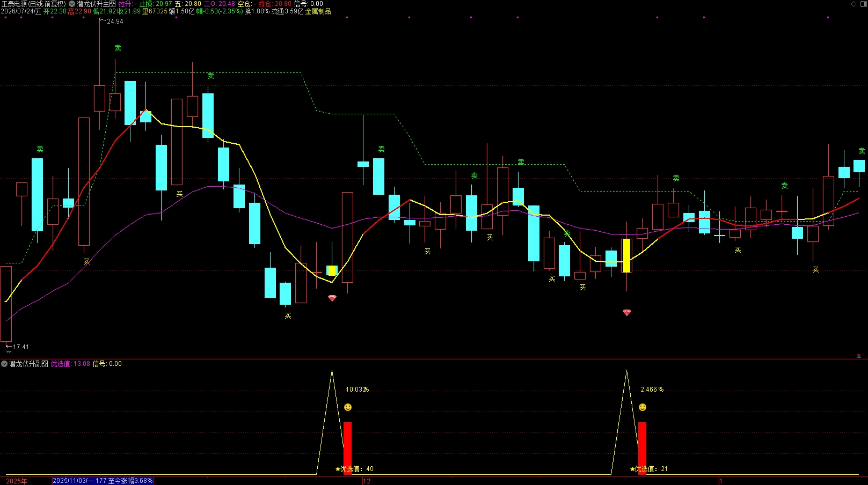The height and width of the screenshot is (485, 868).
Task: Click the diamond icon at top right
Action: [854, 4]
